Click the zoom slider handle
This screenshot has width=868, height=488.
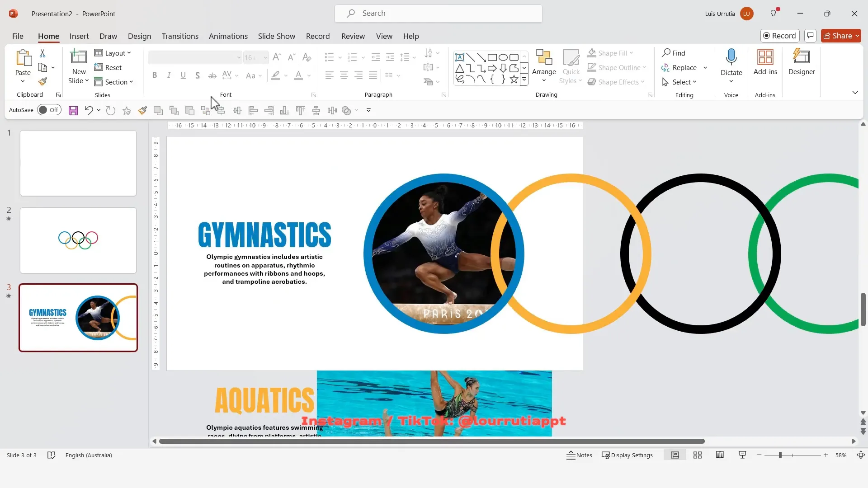pyautogui.click(x=780, y=455)
